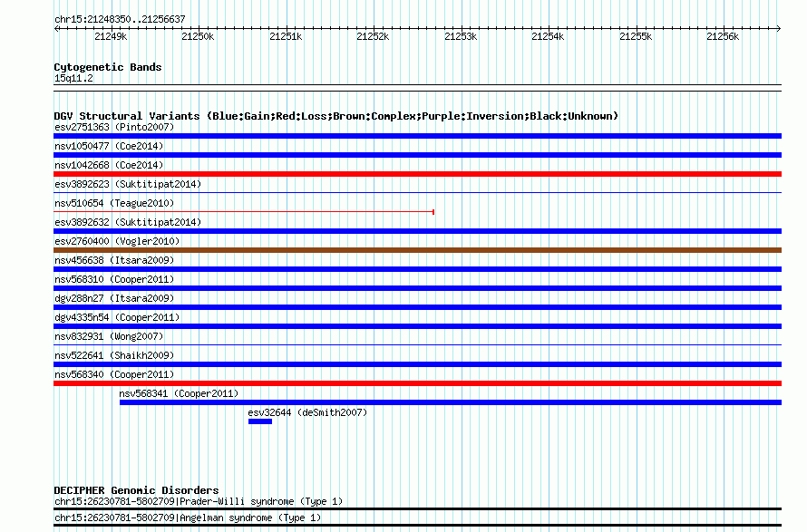Click the red nsv568340 loss bar

click(x=417, y=383)
